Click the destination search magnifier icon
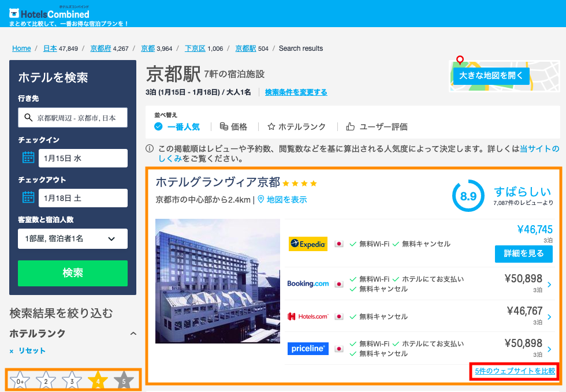The width and height of the screenshot is (566, 392). click(x=28, y=117)
